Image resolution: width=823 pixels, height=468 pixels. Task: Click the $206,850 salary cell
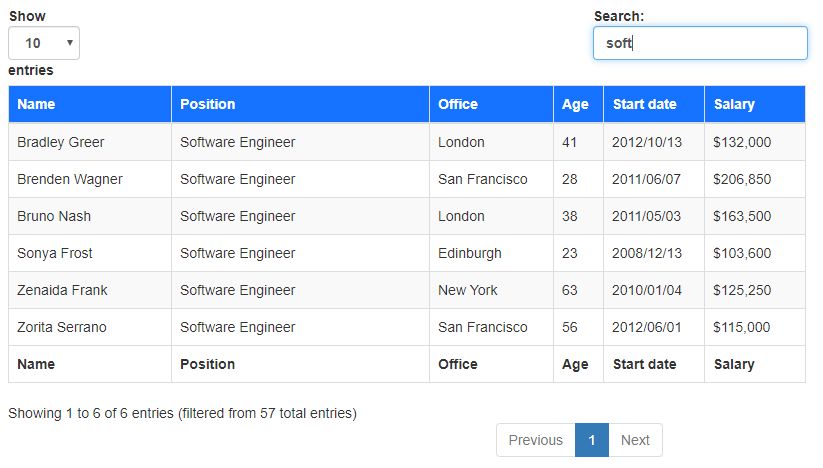click(742, 179)
